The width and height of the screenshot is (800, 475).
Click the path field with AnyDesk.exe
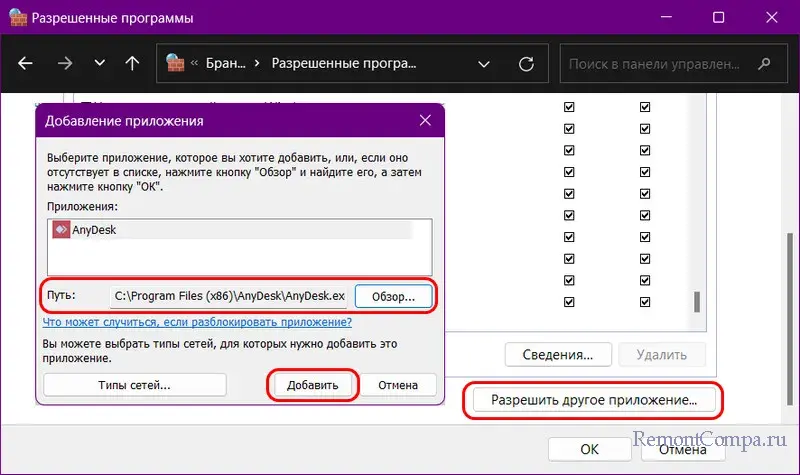[x=229, y=296]
